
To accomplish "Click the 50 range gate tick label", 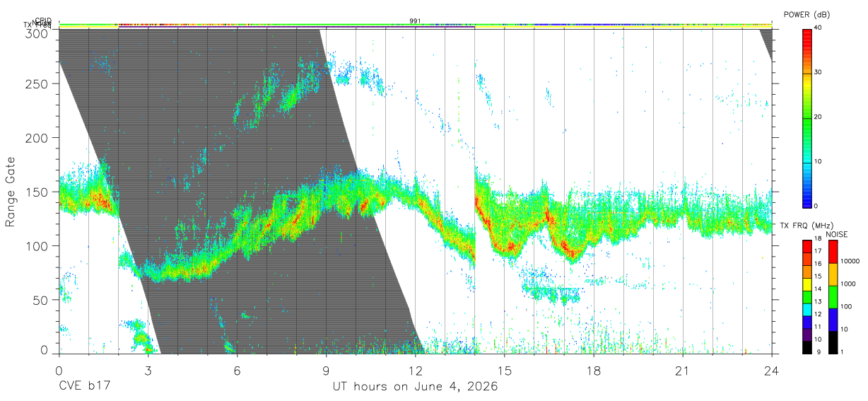I will click(x=41, y=300).
